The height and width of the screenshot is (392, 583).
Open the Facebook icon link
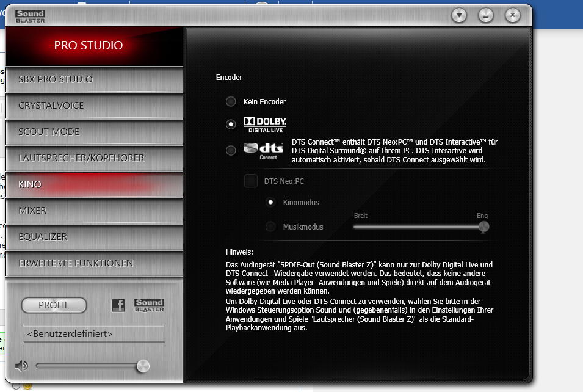pyautogui.click(x=118, y=305)
